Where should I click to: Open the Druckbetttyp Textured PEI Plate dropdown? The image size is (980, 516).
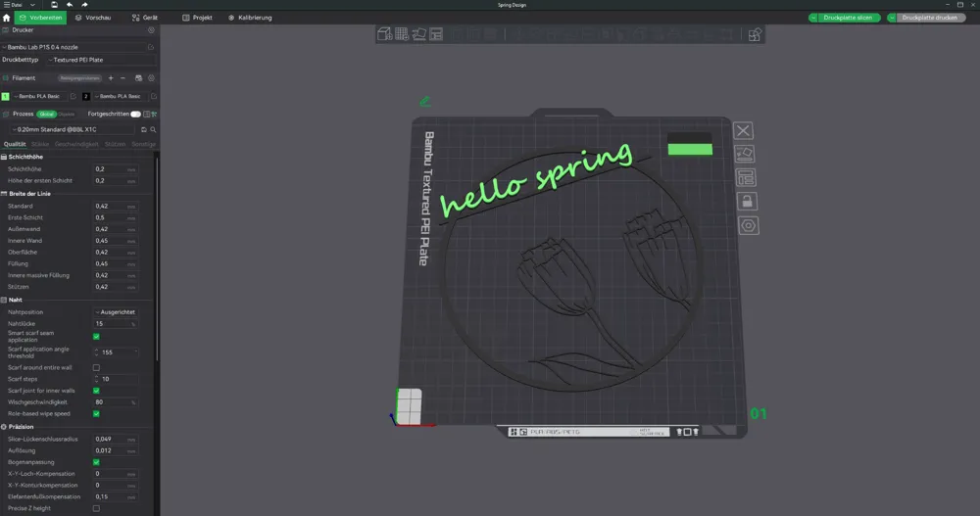pos(101,60)
